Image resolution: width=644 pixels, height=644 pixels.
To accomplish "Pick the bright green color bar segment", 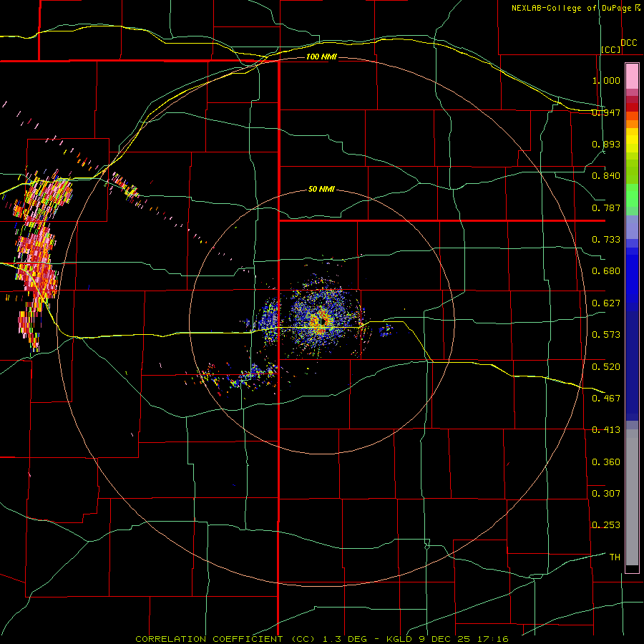I will click(632, 195).
